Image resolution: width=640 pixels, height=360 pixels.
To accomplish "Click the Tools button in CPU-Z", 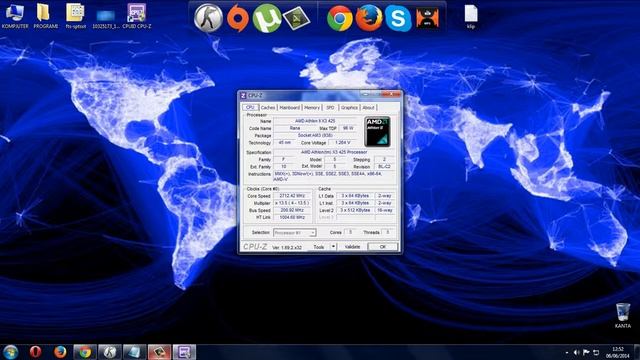I will (x=318, y=247).
